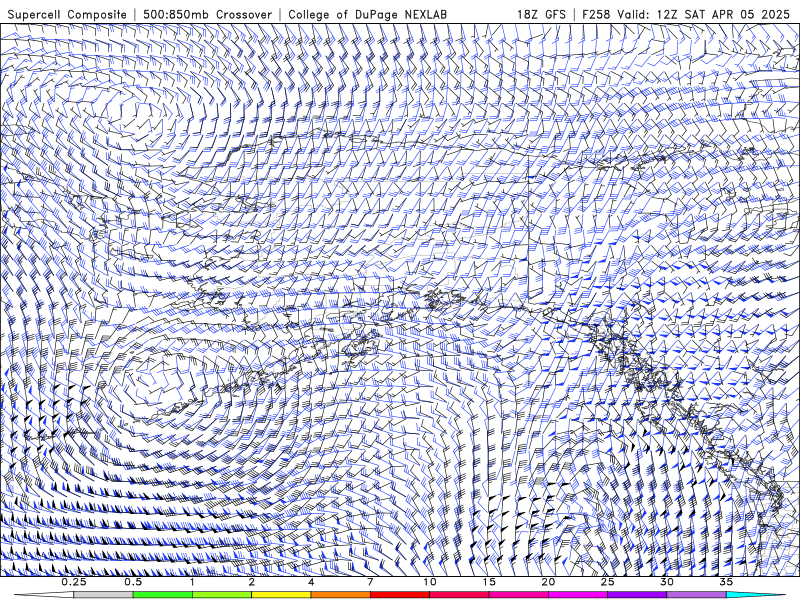Click the colorbar label 30
The image size is (800, 600).
666,582
